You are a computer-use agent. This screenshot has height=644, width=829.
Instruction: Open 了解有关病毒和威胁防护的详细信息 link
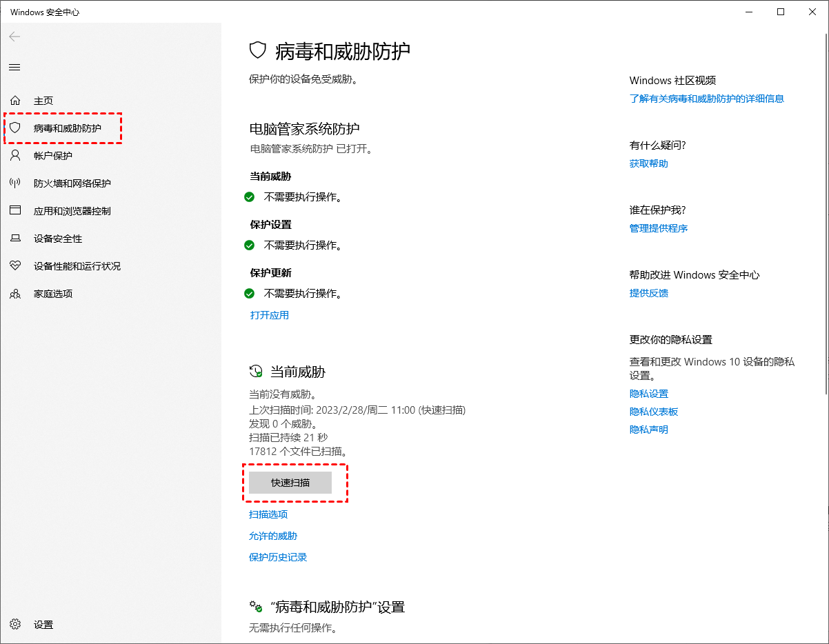pyautogui.click(x=707, y=99)
